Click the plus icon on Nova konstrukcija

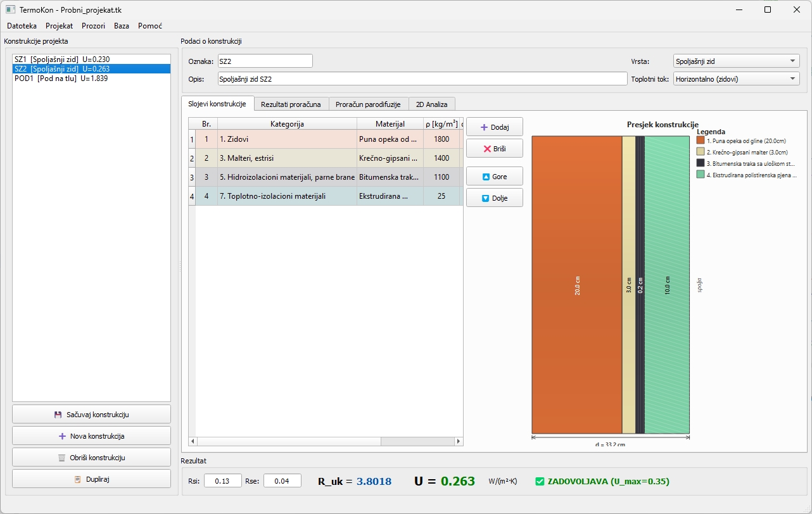click(x=62, y=436)
